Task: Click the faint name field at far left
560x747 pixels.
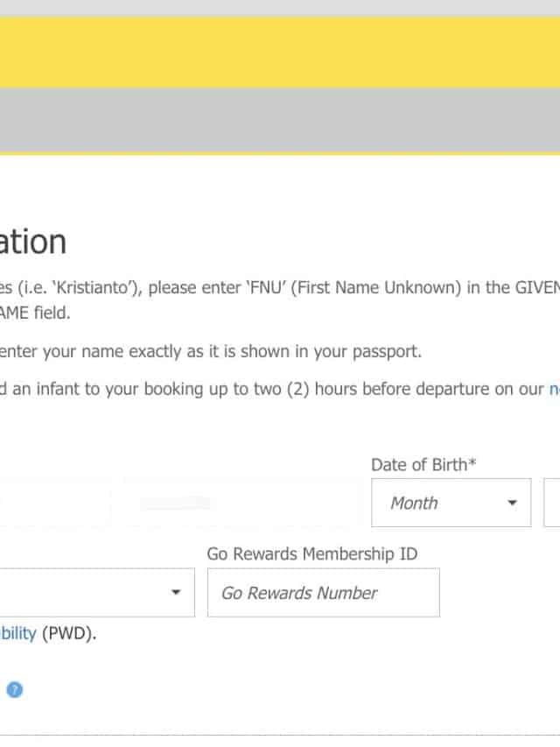Action: 52,503
